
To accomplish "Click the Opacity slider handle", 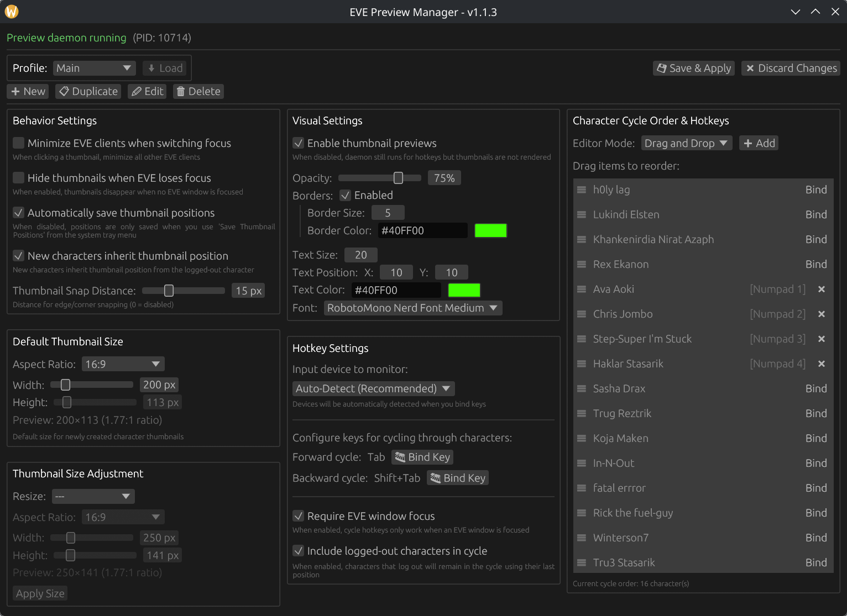I will click(x=398, y=178).
